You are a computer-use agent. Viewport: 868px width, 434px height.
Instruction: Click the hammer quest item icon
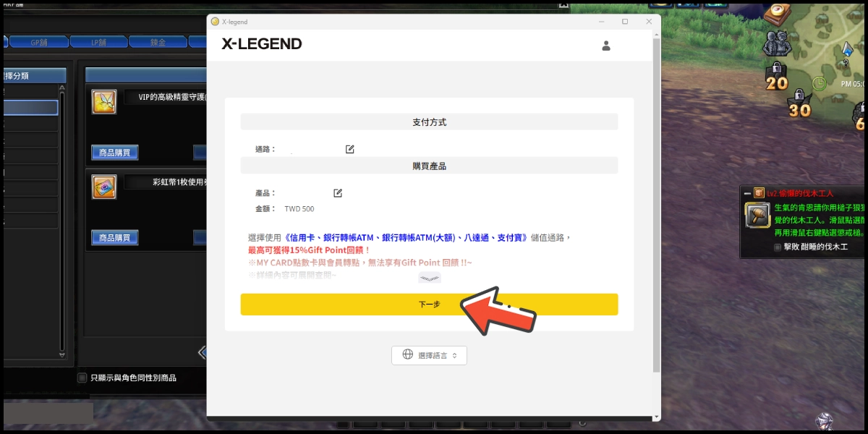coord(757,214)
